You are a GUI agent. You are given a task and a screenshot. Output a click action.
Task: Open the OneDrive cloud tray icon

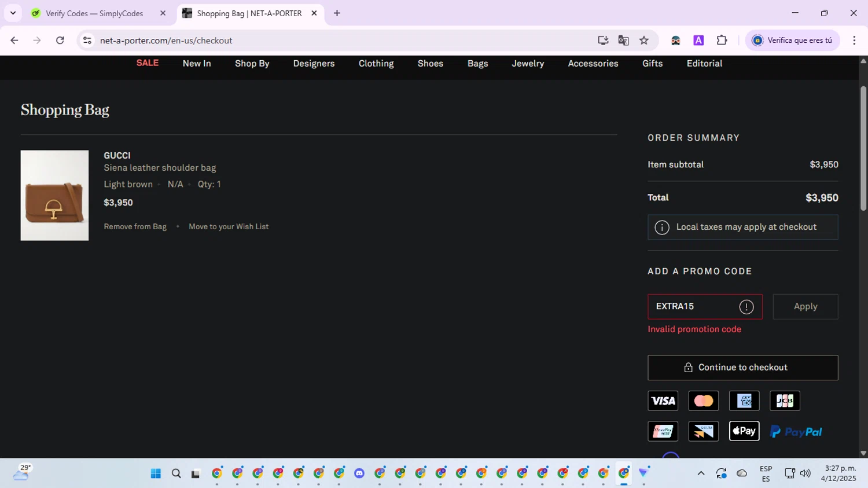click(x=742, y=474)
